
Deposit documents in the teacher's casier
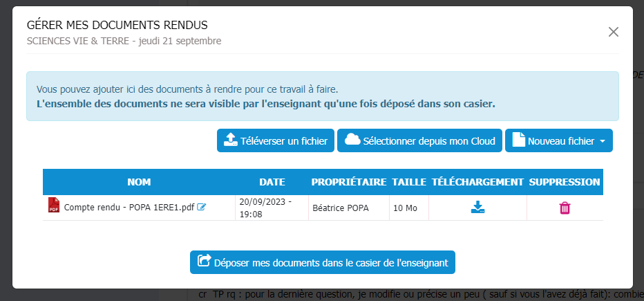point(323,262)
